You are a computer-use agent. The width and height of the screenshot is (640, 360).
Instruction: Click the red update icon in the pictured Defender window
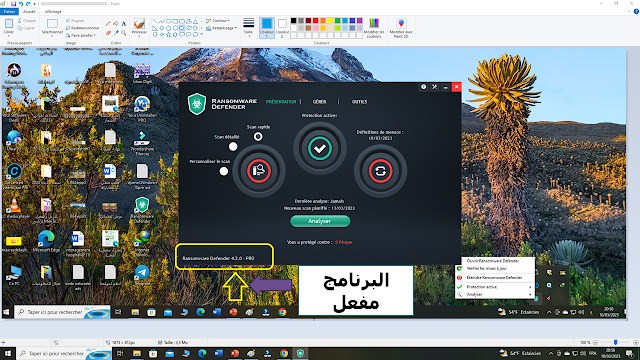point(380,171)
